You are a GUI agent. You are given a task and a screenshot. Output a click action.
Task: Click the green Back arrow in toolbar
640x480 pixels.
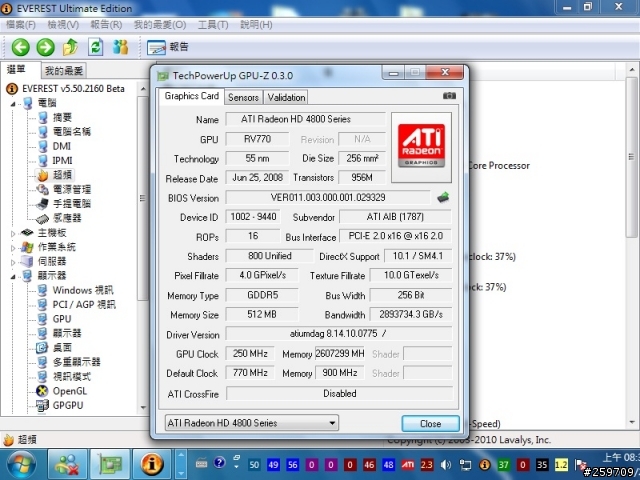click(20, 47)
